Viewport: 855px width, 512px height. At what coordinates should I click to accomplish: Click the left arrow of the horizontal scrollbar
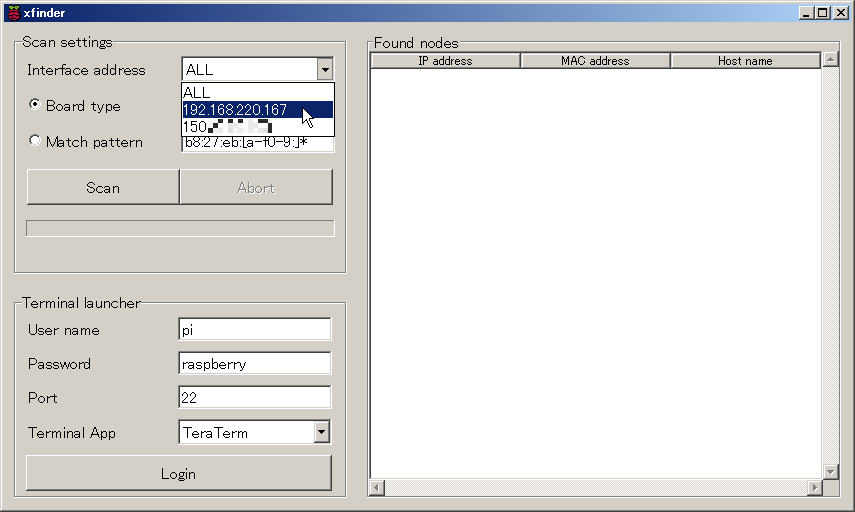[x=377, y=487]
